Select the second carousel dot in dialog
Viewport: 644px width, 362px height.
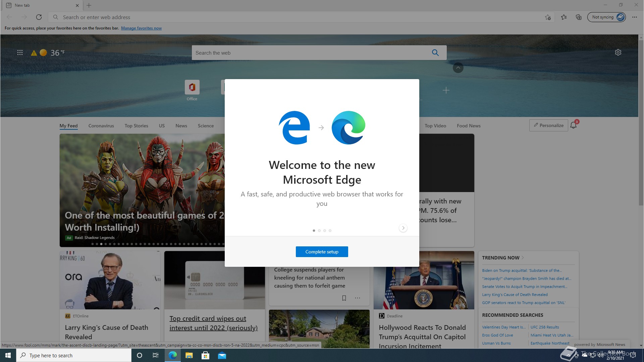[319, 231]
